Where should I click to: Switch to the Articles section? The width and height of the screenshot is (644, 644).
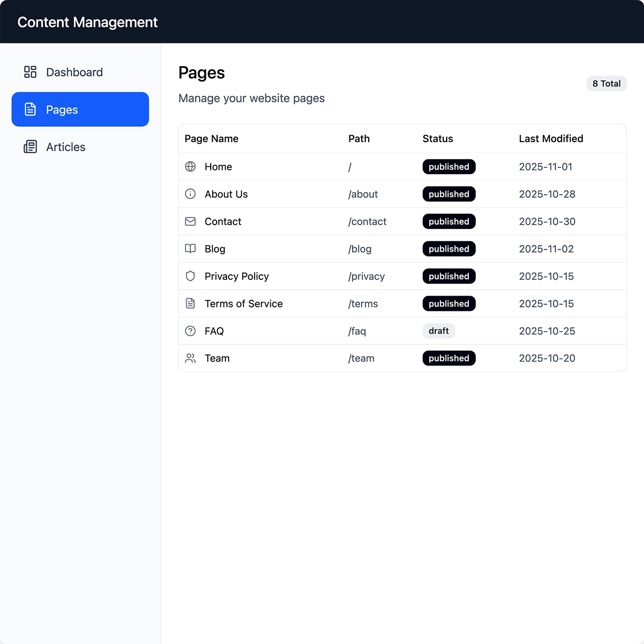click(x=65, y=147)
